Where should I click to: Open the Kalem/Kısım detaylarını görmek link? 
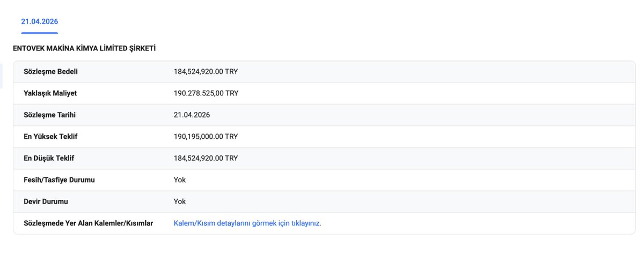(x=247, y=223)
